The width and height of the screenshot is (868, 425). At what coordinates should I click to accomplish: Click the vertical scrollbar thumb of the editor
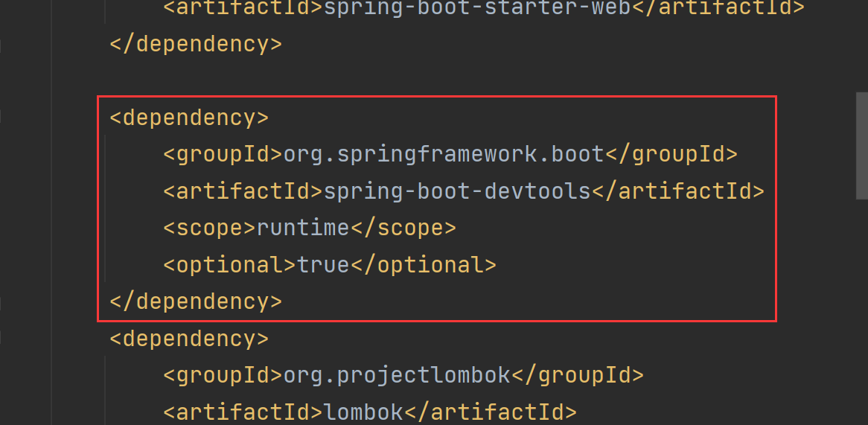click(862, 146)
